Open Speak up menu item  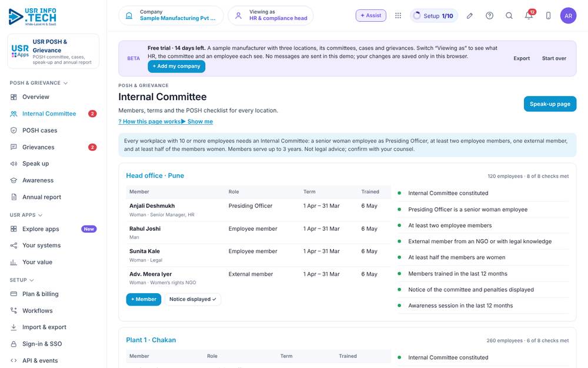click(x=54, y=164)
